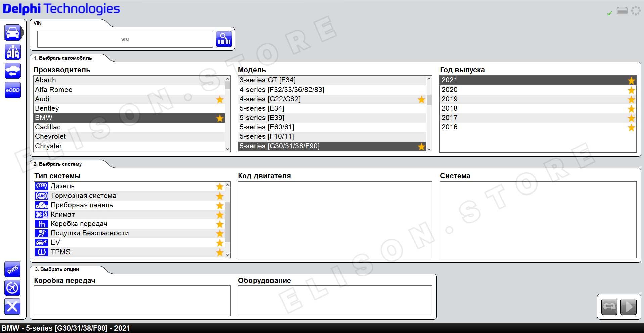Click the spinning connection indicator icon

point(636,11)
